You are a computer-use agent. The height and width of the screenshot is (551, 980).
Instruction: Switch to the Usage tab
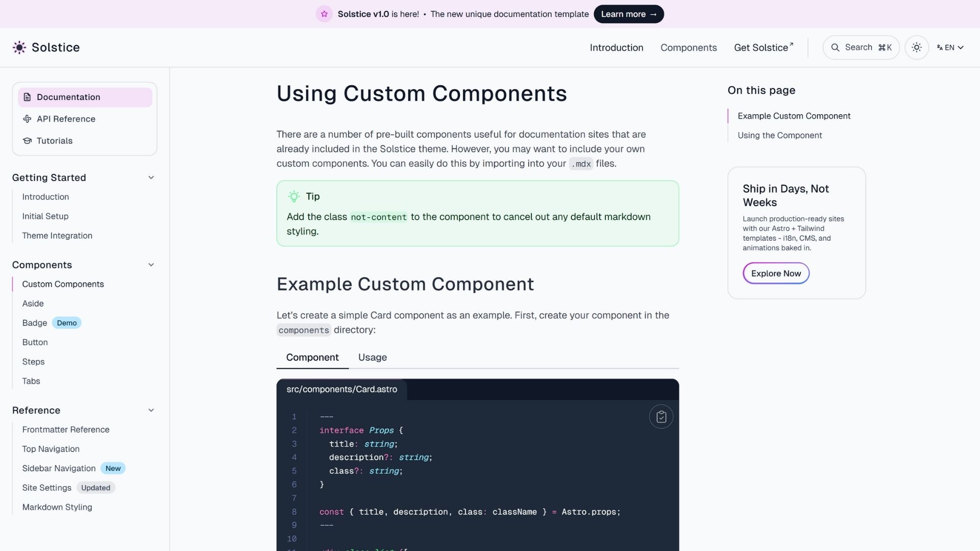click(x=372, y=357)
